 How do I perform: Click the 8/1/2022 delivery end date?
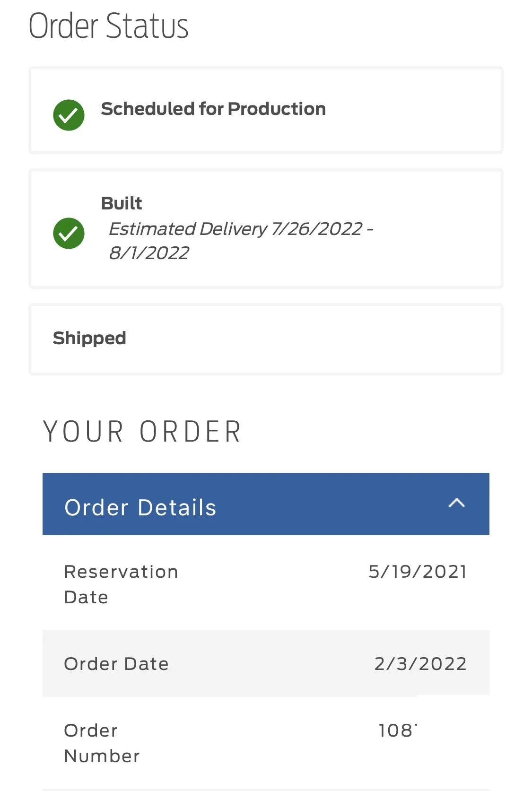pyautogui.click(x=149, y=253)
